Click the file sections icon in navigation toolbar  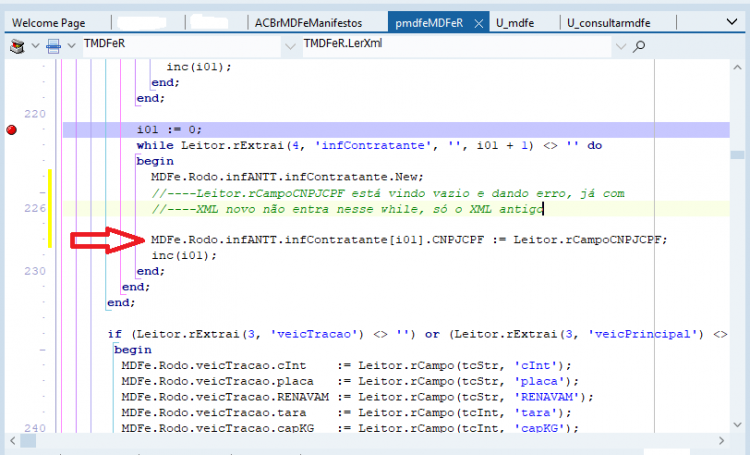tap(54, 46)
